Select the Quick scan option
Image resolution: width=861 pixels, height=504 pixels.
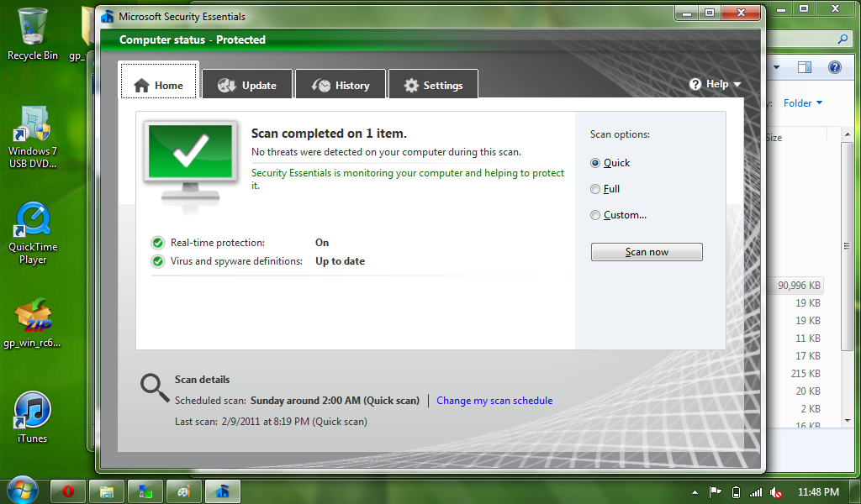[610, 163]
